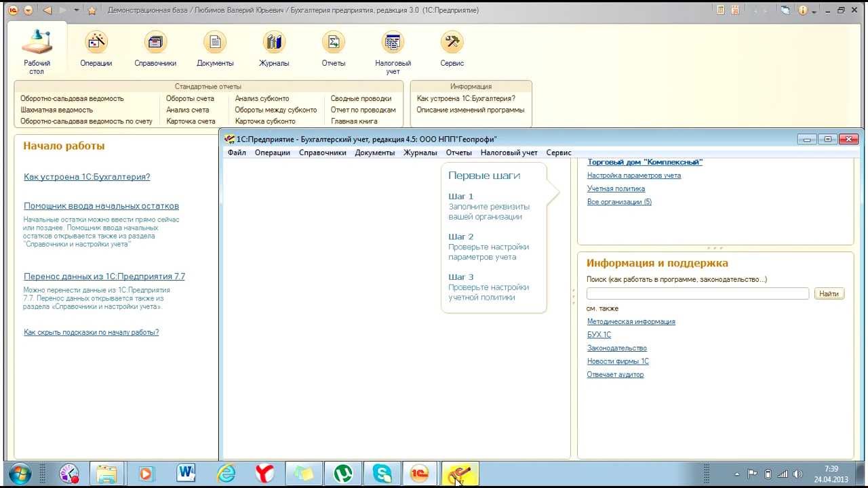Go back with the left arrow
Image resolution: width=868 pixels, height=488 pixels.
(x=47, y=10)
